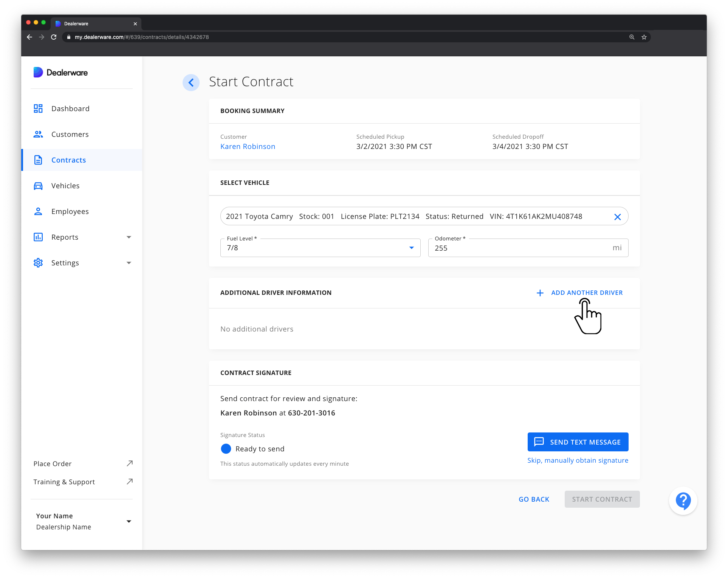Click the Employees person icon
The height and width of the screenshot is (578, 728).
38,211
